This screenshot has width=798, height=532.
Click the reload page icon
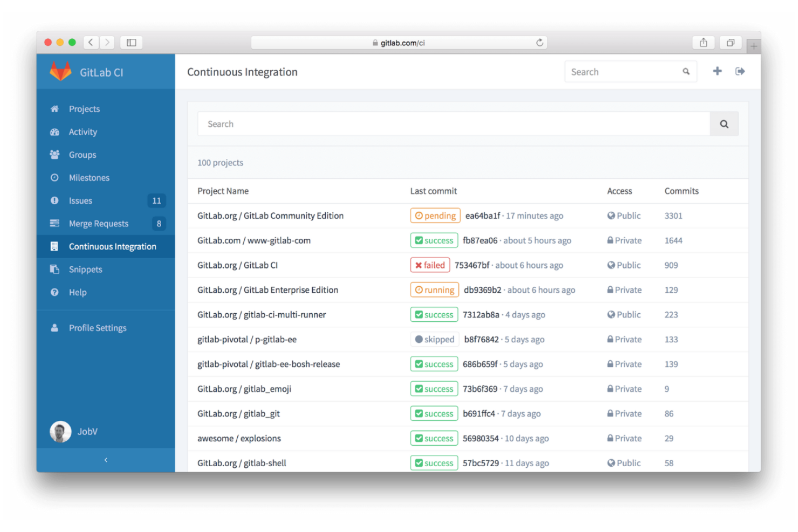click(x=540, y=43)
